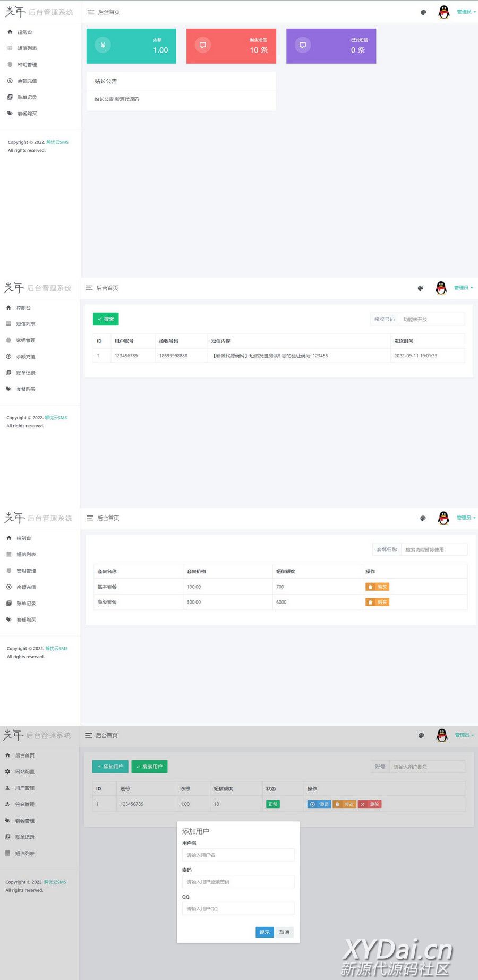Viewport: 478px width, 980px height.
Task: Open 网站配置 via its gear icon
Action: pos(7,771)
